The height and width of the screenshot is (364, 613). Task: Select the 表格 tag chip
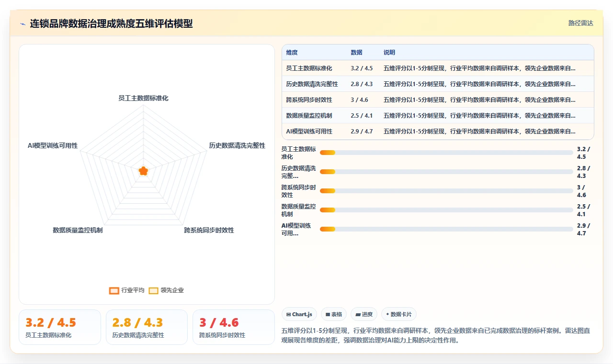point(334,314)
